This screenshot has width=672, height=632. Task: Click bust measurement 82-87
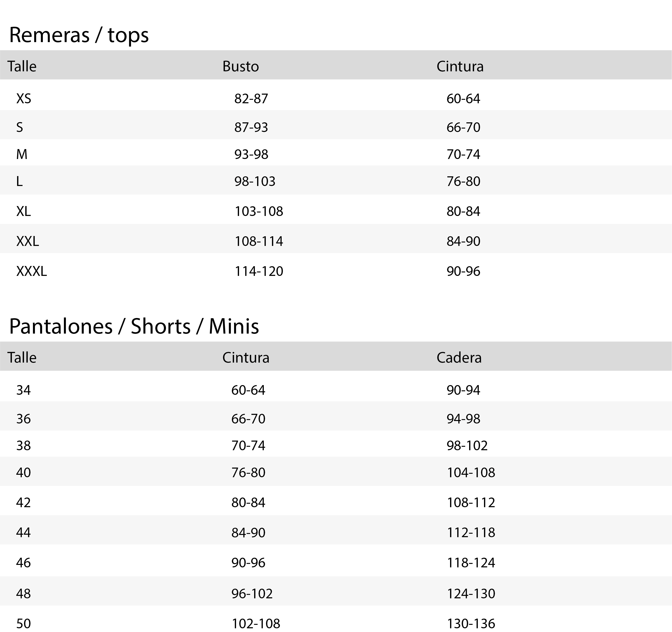pos(251,99)
